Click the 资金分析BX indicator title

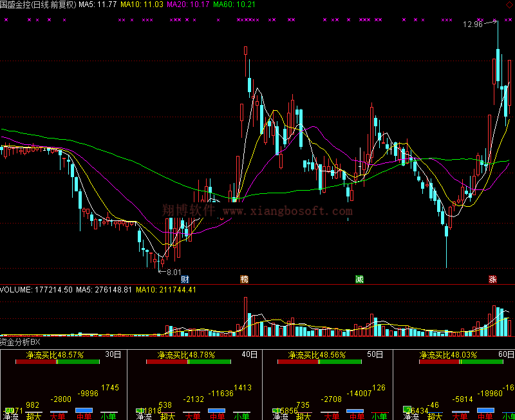tap(20, 342)
